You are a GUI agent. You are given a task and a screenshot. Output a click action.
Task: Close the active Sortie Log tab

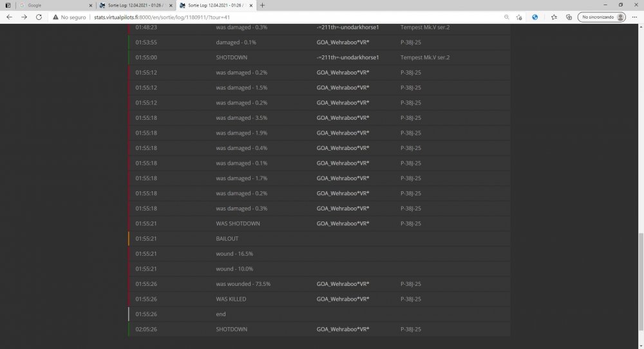click(251, 5)
